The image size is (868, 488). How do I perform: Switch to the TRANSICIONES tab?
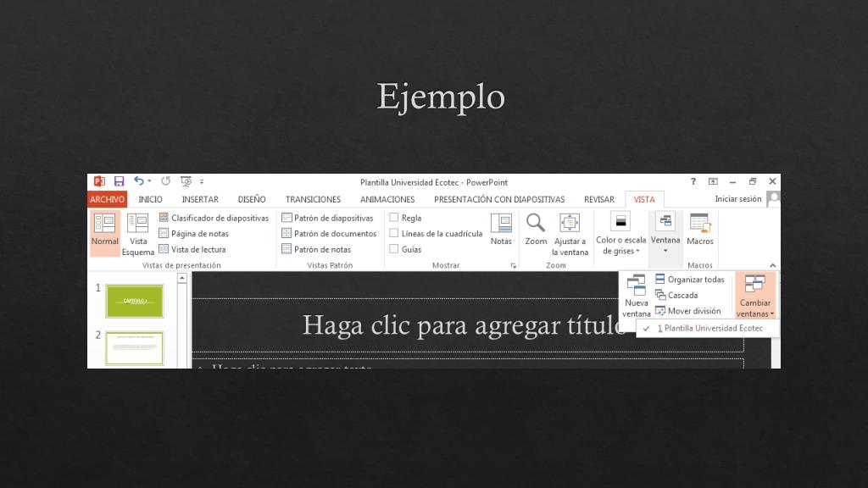(x=314, y=199)
